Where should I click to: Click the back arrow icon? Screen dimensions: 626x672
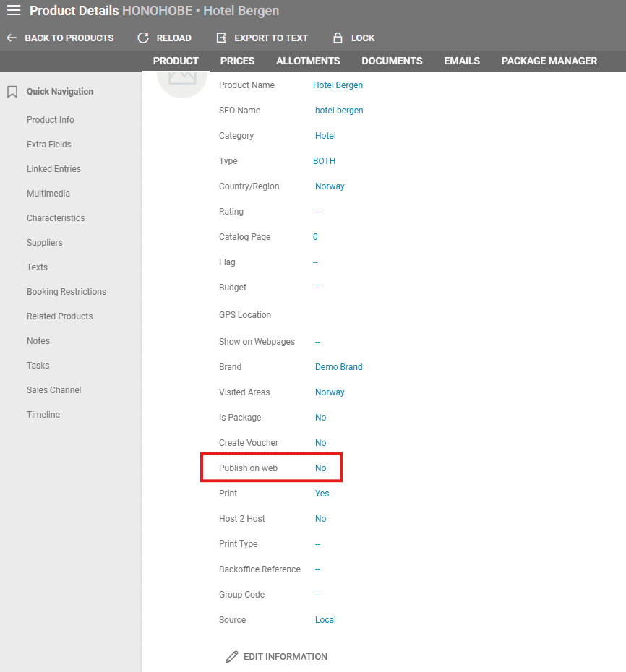tap(12, 38)
